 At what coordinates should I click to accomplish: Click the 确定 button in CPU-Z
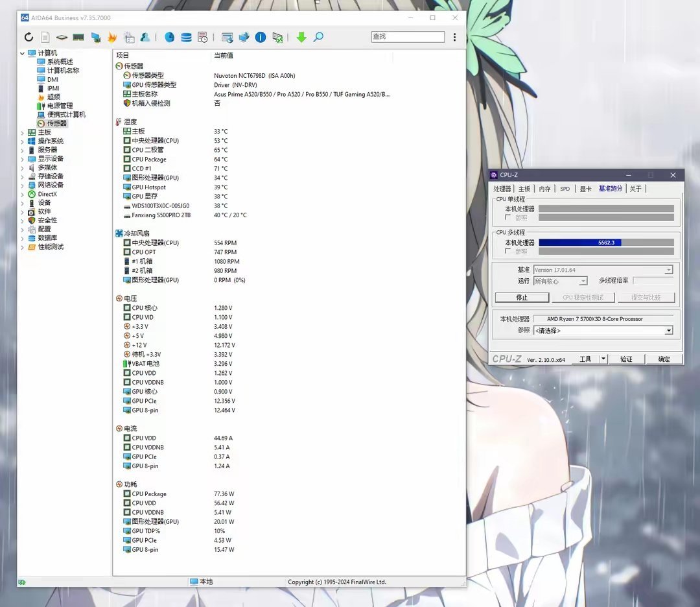[x=664, y=359]
